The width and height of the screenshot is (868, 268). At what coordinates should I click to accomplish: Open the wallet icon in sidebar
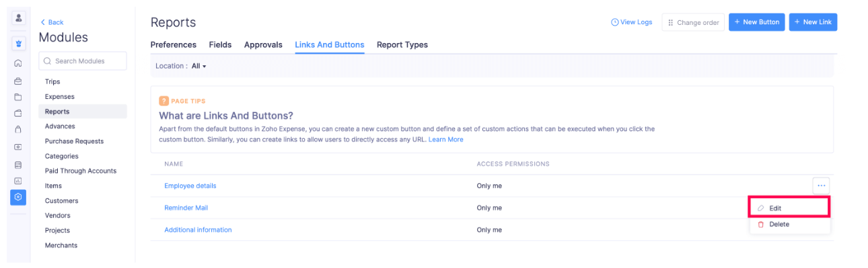tap(18, 113)
